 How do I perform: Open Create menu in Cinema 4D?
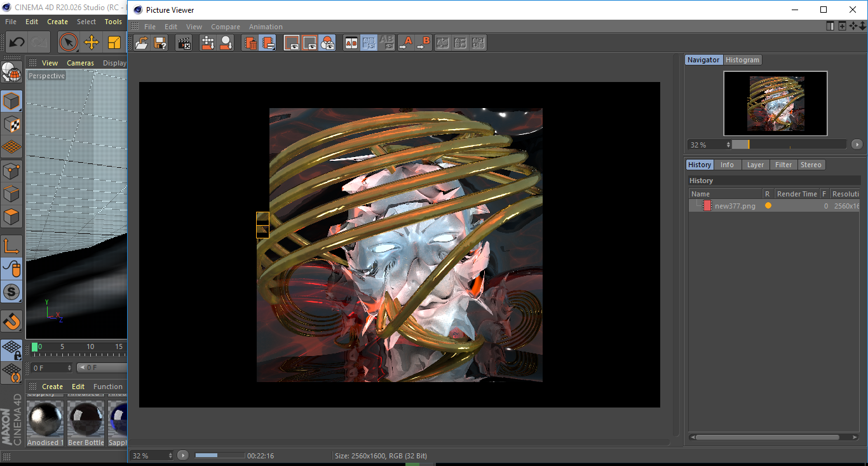pyautogui.click(x=57, y=22)
